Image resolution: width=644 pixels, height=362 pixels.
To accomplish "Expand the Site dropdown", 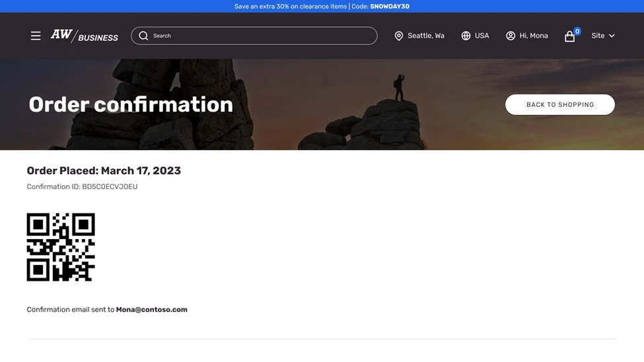I will tap(598, 36).
